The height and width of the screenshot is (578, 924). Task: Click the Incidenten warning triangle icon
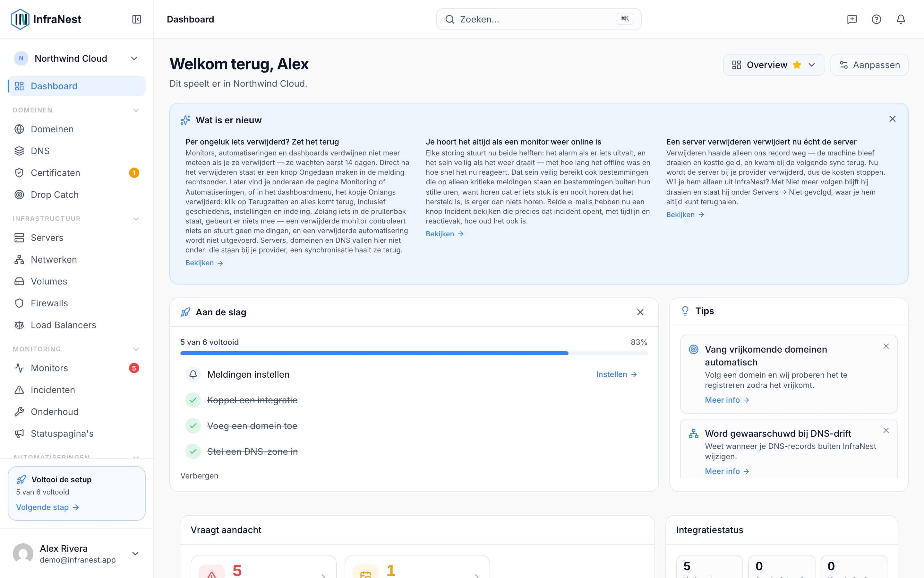click(19, 390)
